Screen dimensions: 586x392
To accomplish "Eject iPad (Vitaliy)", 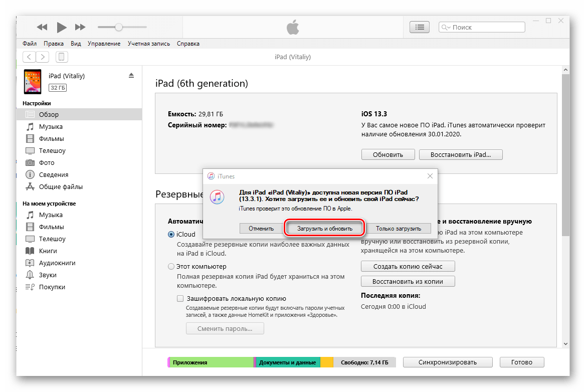I will point(131,76).
